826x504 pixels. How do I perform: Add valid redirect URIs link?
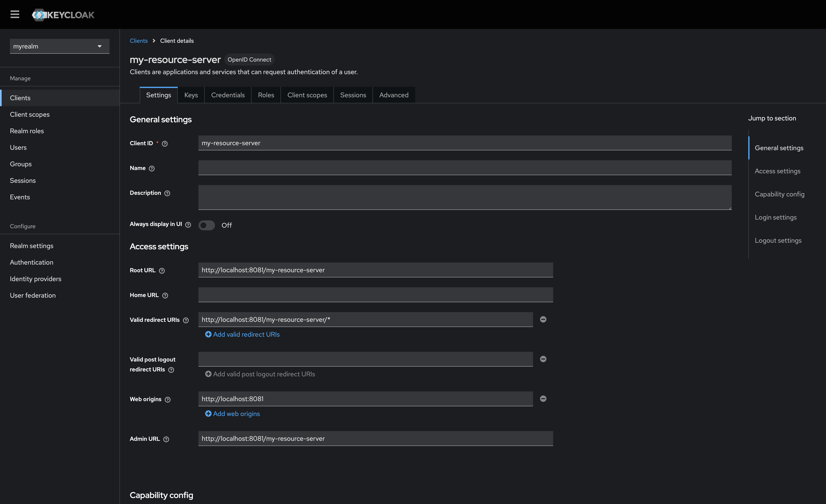tap(242, 334)
